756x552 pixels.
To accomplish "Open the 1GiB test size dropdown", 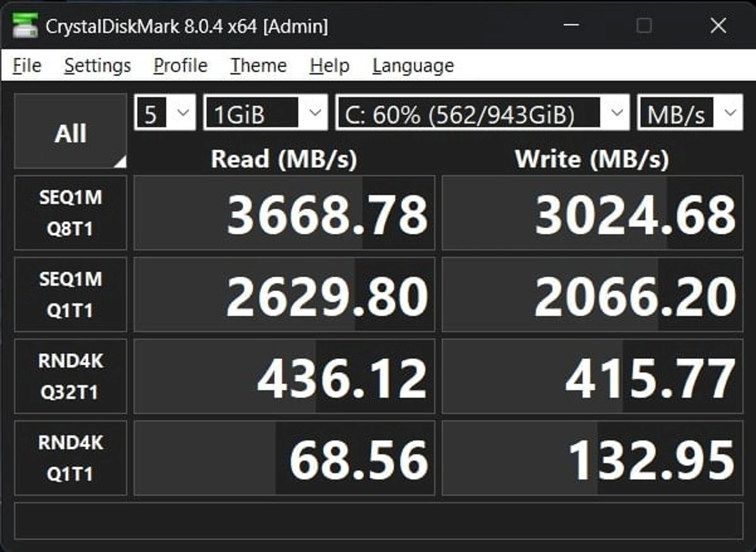I will tap(265, 112).
